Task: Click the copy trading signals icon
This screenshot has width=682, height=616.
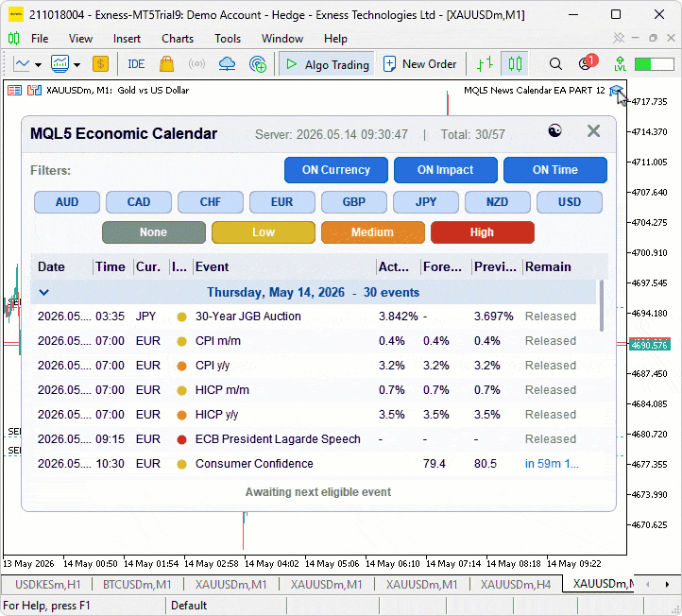Action: pos(258,64)
